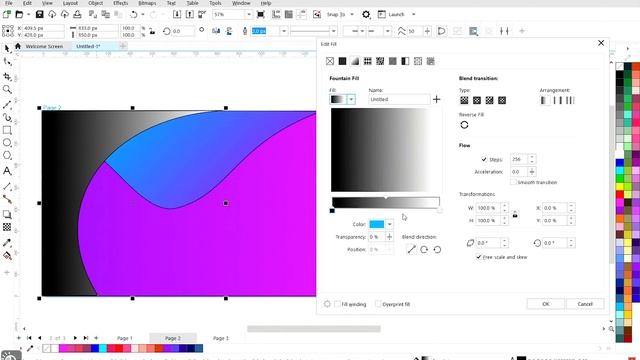The width and height of the screenshot is (640, 360).
Task: Open the outline width dropdown
Action: [284, 31]
